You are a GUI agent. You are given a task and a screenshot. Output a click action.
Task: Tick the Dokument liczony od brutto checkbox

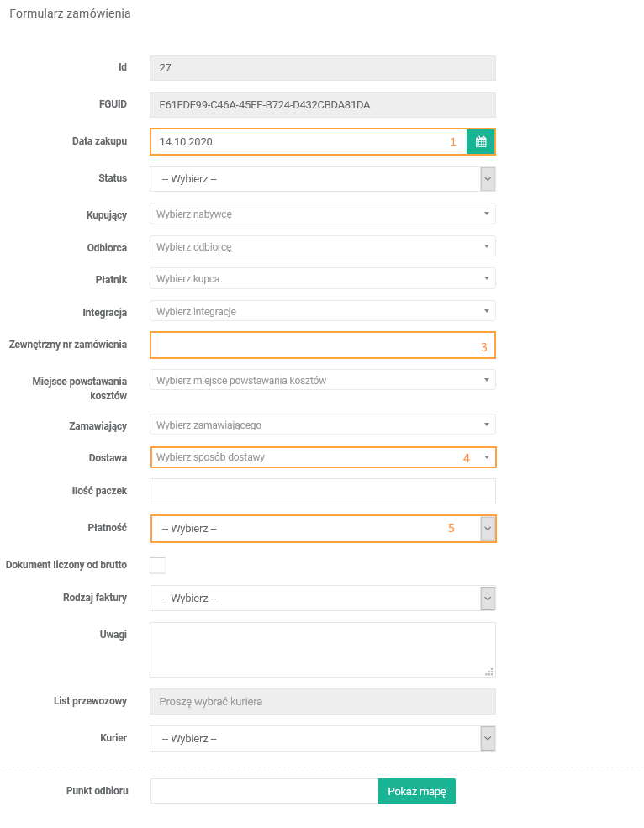(157, 565)
